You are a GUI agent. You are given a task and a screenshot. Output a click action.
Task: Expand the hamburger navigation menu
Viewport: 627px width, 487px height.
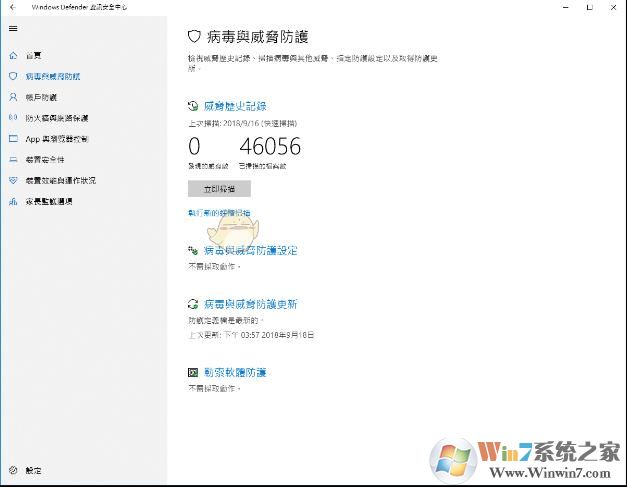coord(12,29)
